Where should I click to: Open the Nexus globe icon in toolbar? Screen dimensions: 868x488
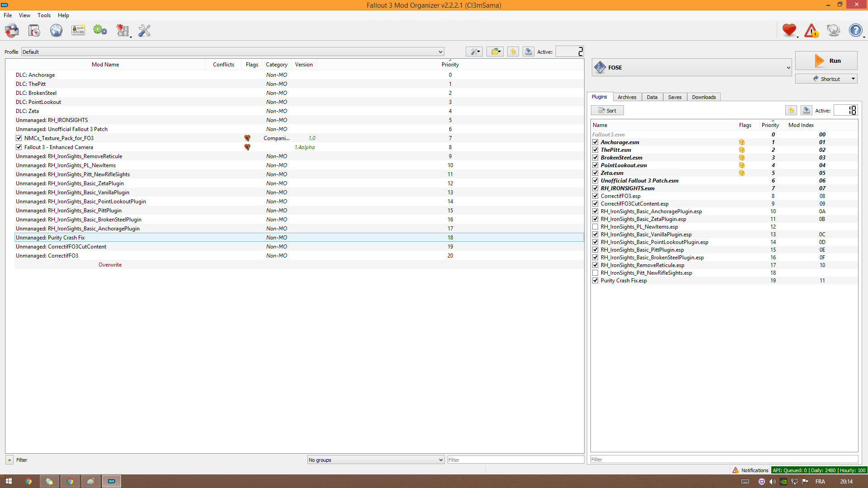click(x=56, y=31)
